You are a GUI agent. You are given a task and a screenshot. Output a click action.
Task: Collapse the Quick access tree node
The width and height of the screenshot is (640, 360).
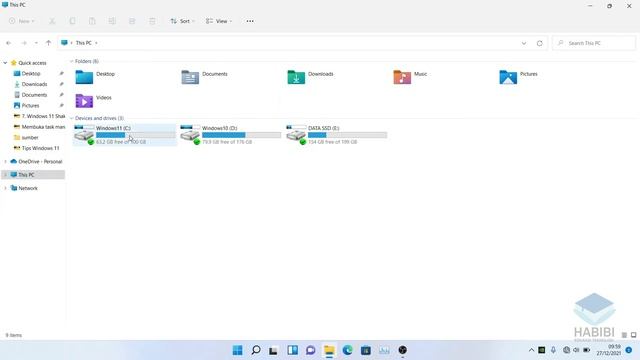[x=5, y=63]
